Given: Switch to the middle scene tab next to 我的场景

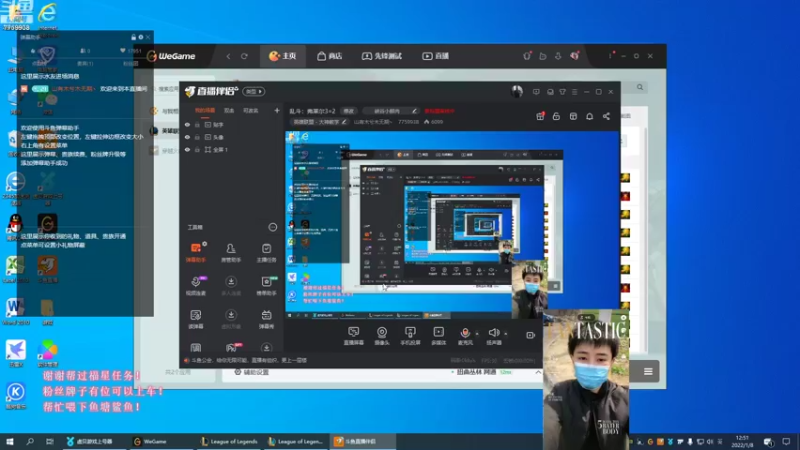Looking at the screenshot, I should pos(229,110).
